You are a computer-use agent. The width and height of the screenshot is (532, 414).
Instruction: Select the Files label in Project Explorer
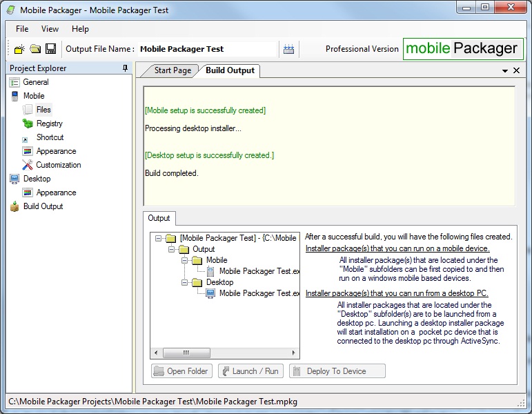click(x=43, y=110)
